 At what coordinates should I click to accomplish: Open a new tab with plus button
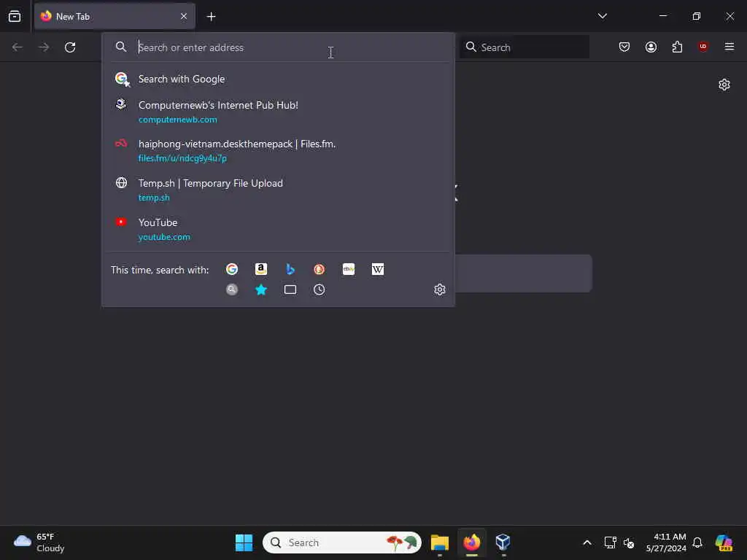pos(211,17)
